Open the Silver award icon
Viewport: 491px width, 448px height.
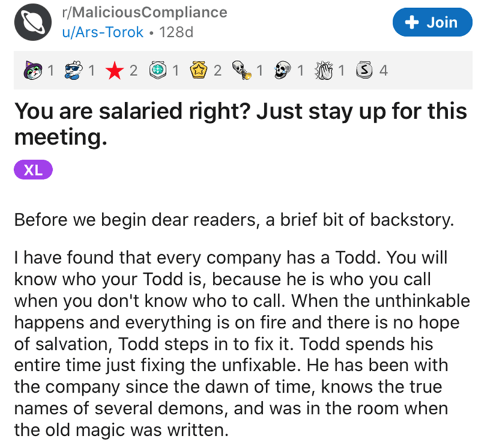(x=365, y=69)
